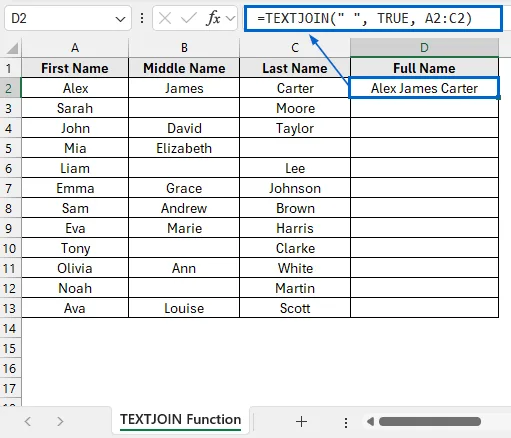Select the cell with Emma

tap(75, 188)
